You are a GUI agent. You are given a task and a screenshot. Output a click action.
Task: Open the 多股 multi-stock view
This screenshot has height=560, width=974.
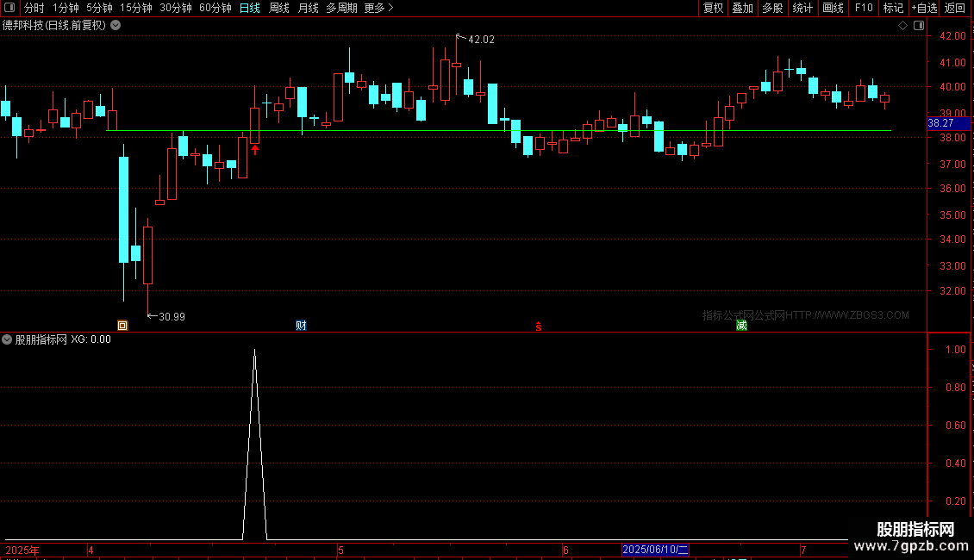click(x=773, y=8)
